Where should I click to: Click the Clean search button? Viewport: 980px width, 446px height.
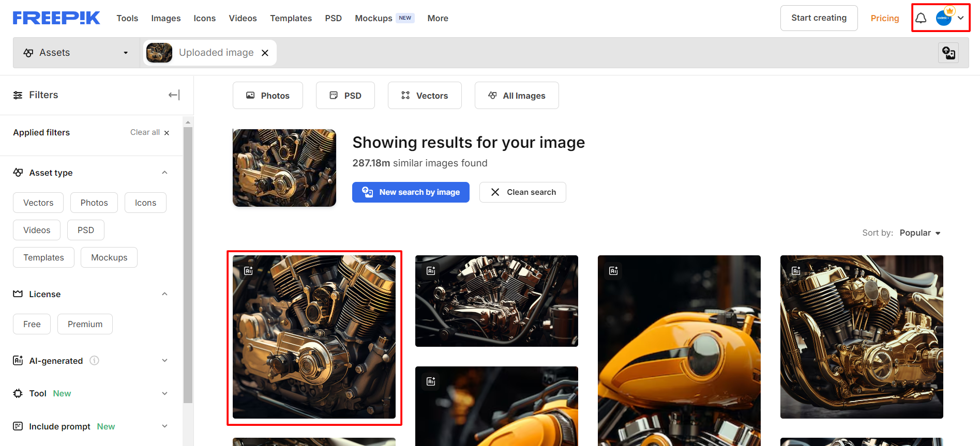[522, 192]
